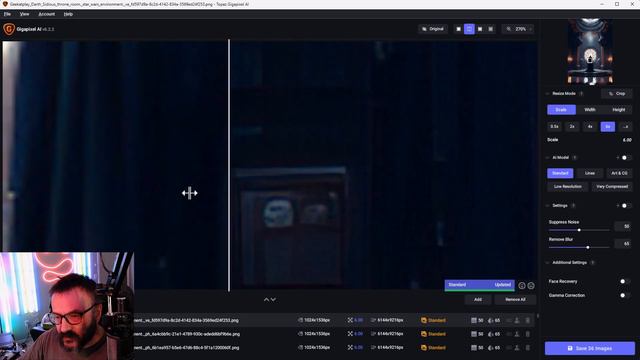
Task: Click the Resize Mode help icon
Action: click(581, 93)
